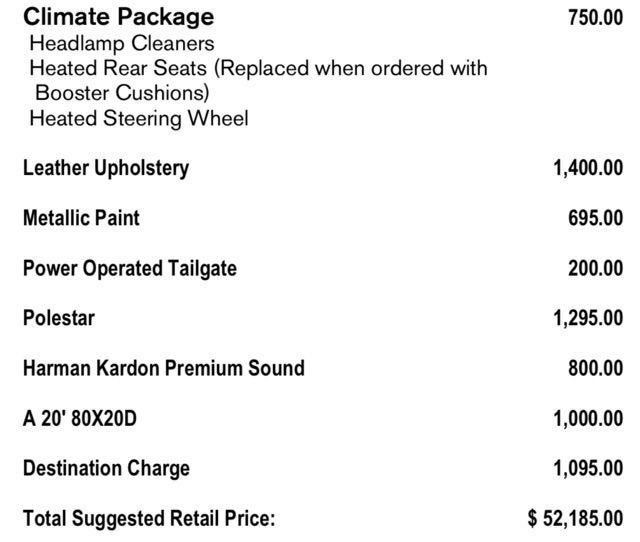Click the Total Suggested Retail Price label
The image size is (640, 542).
point(148,518)
